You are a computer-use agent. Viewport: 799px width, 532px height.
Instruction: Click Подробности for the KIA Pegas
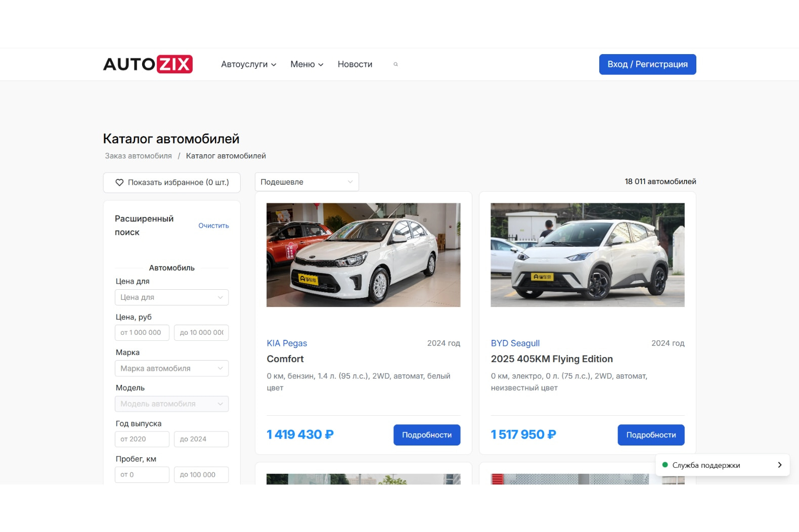(x=426, y=435)
